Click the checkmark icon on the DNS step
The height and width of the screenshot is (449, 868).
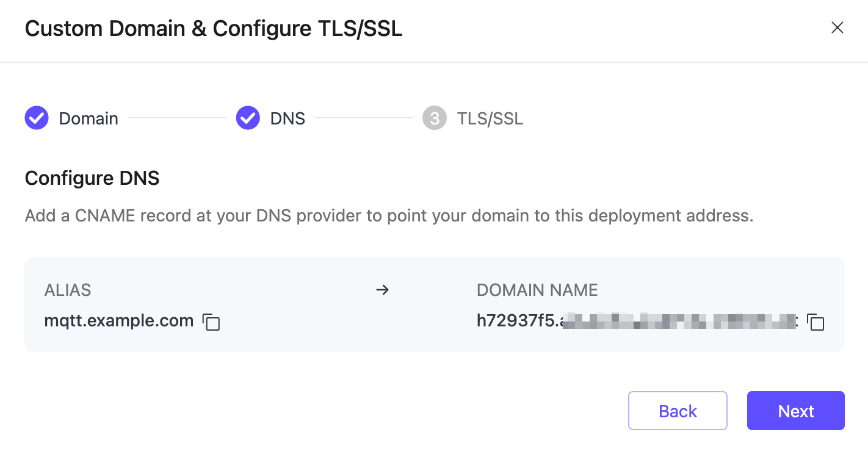click(x=248, y=118)
